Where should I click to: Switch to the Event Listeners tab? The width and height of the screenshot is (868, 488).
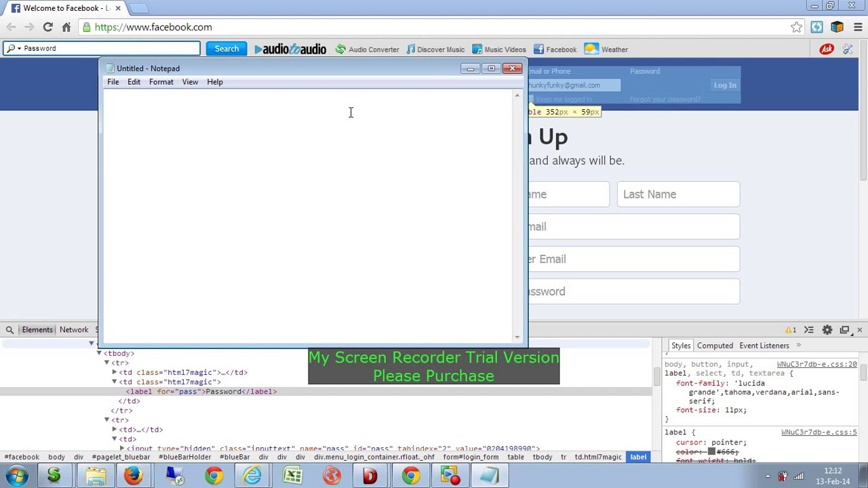tap(764, 346)
